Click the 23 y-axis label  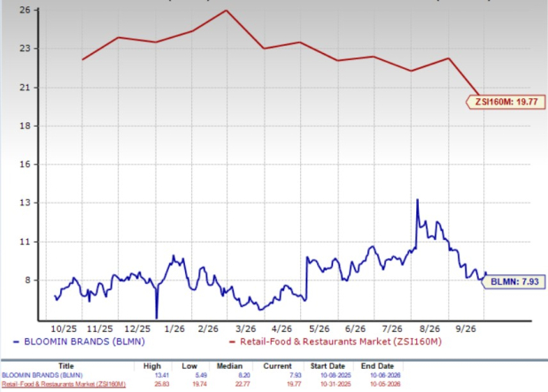pos(25,48)
